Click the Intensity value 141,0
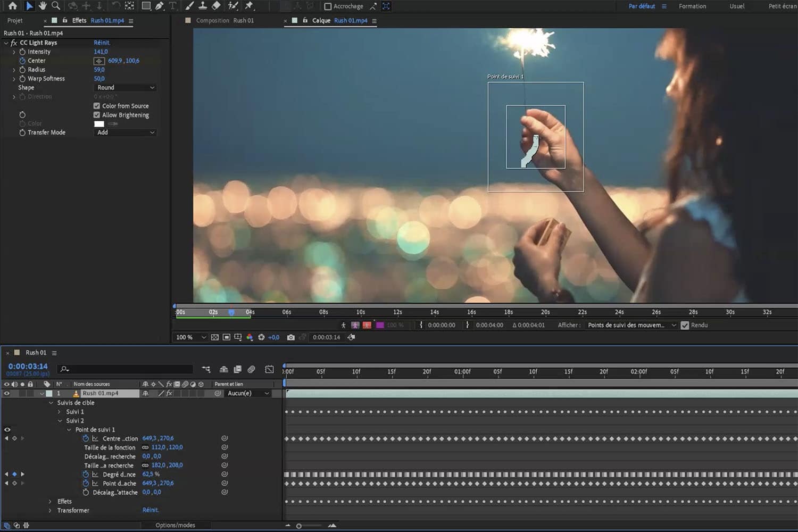This screenshot has width=798, height=532. tap(101, 52)
